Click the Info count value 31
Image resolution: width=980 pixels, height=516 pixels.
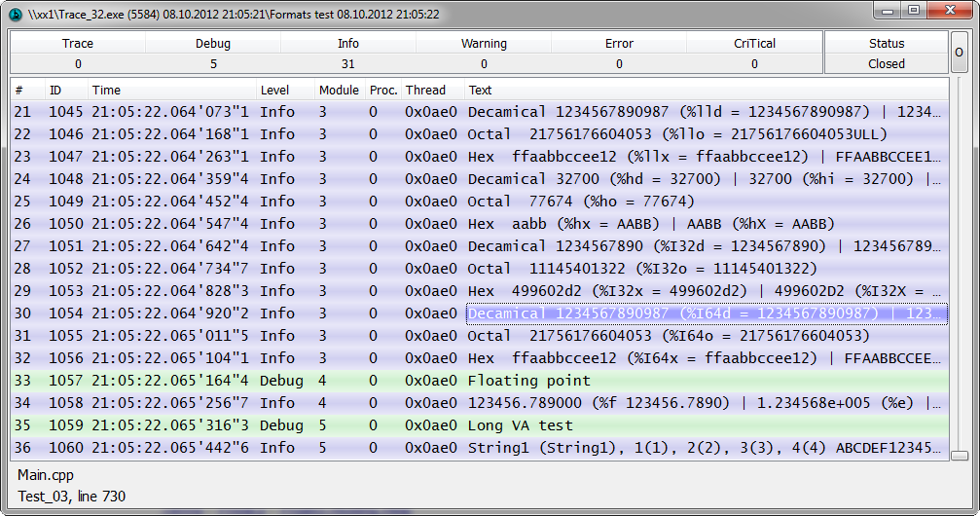pyautogui.click(x=348, y=64)
